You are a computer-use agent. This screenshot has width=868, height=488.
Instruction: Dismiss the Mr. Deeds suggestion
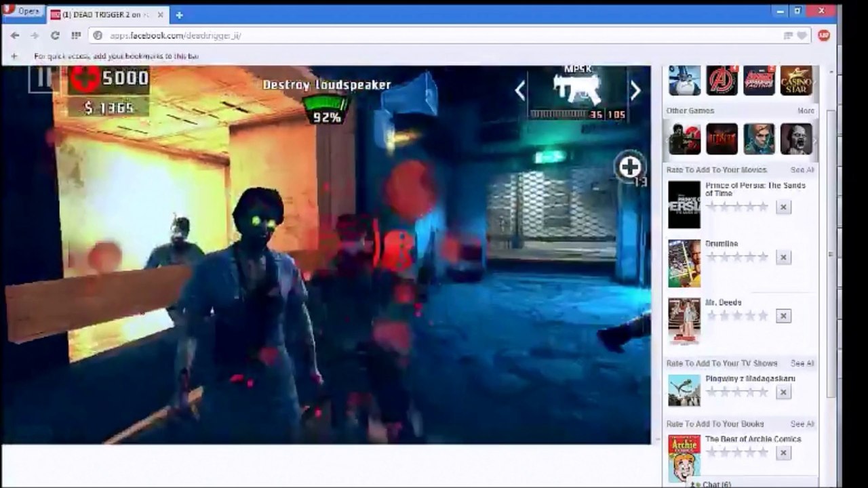coord(783,316)
